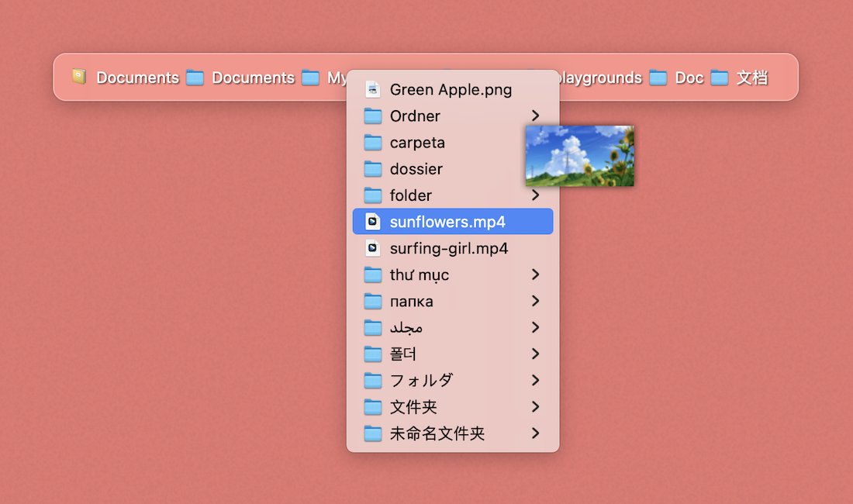Click the Green Apple.png file icon
The image size is (853, 504).
pyautogui.click(x=373, y=89)
